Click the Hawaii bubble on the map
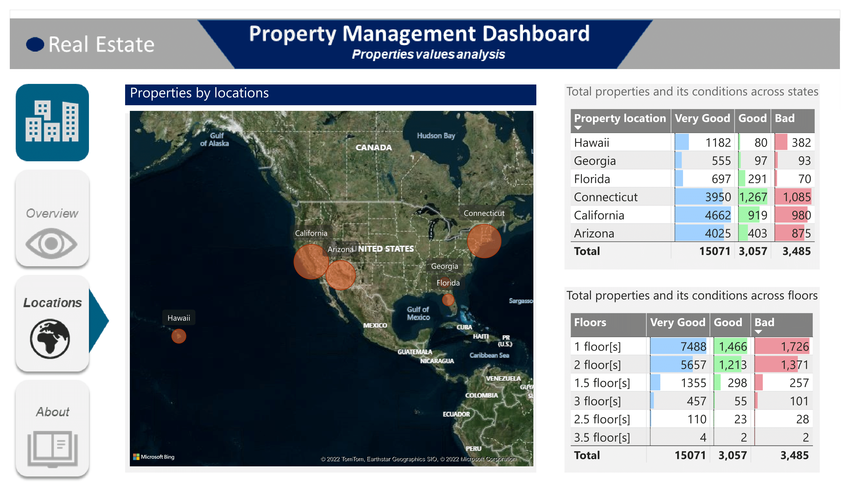 tap(178, 336)
